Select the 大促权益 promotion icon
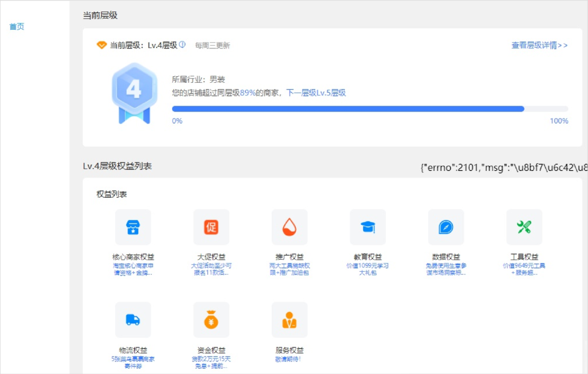The width and height of the screenshot is (588, 374). click(211, 227)
